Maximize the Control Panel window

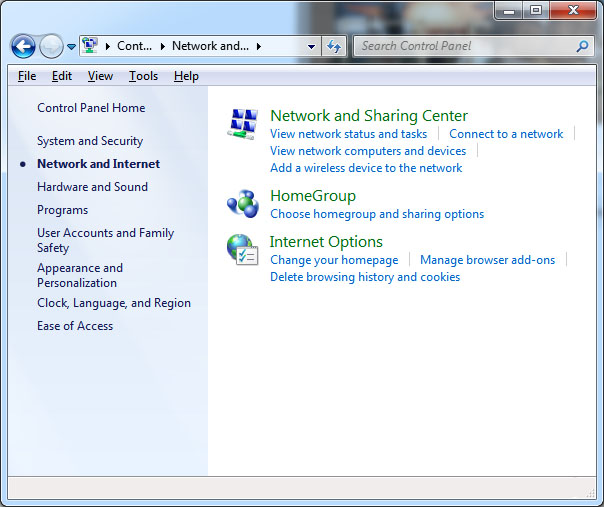click(536, 10)
